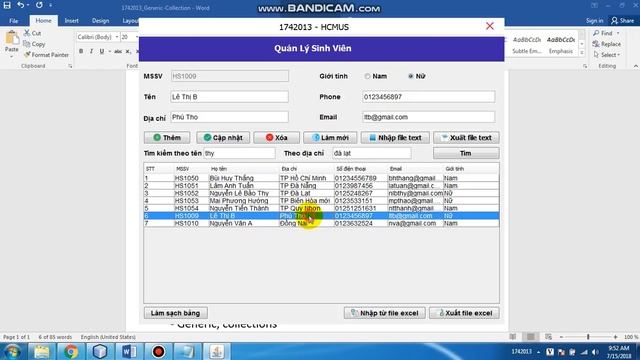This screenshot has width=640, height=360.
Task: Close the 1742013 - HCMUS window
Action: (490, 27)
